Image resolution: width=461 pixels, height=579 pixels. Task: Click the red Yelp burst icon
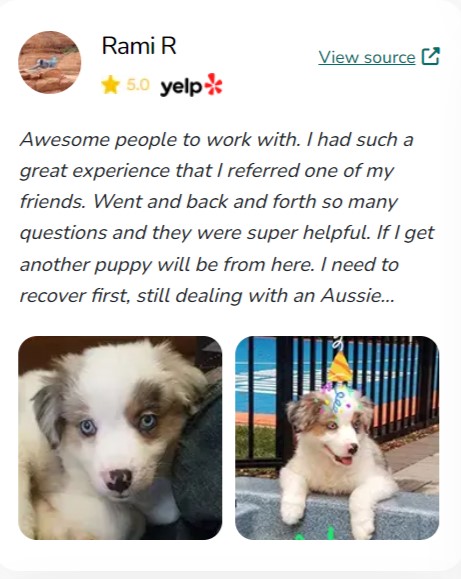click(214, 84)
